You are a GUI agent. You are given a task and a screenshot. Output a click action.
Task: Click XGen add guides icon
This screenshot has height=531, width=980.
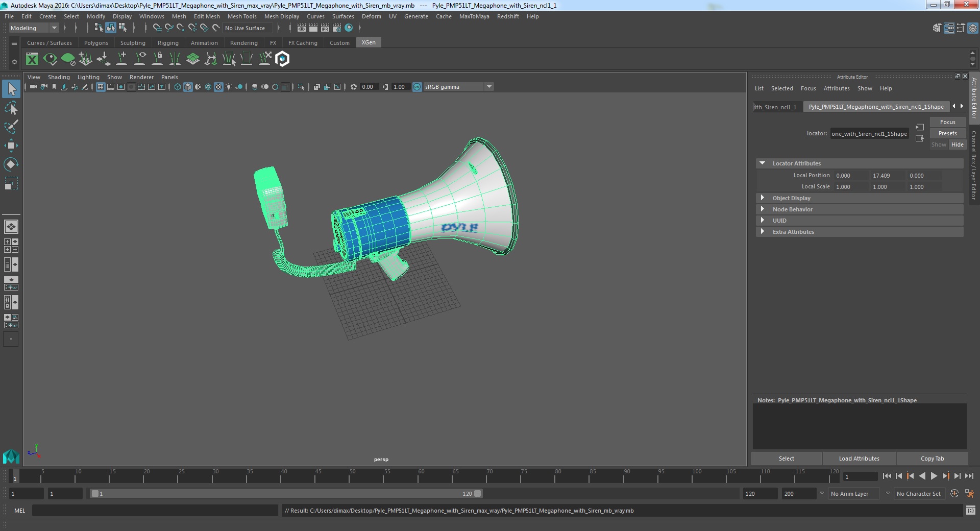point(85,59)
